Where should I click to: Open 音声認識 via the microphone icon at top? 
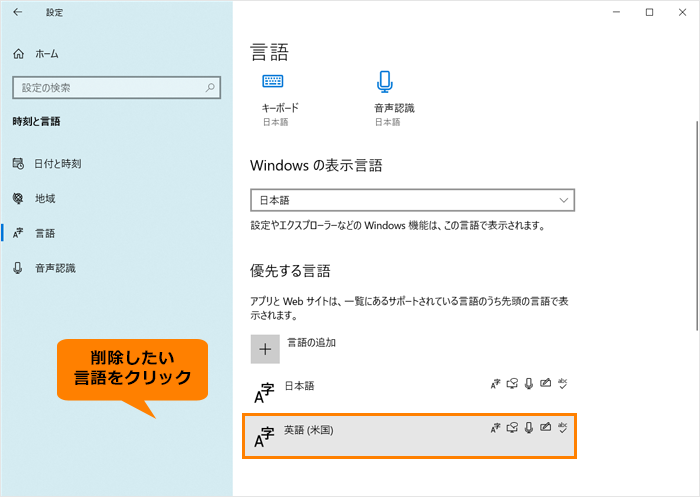pos(384,82)
